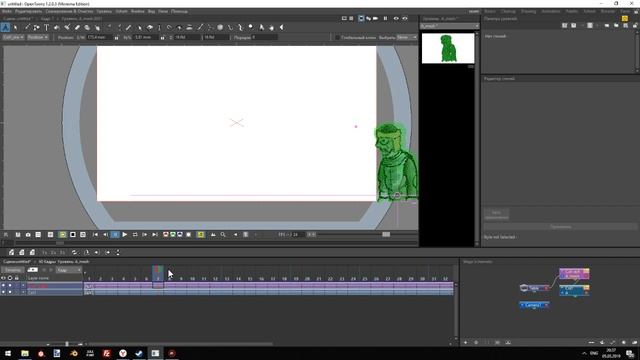Viewport: 640px width, 360px height.
Task: Click the Play button in viewer
Action: point(124,235)
